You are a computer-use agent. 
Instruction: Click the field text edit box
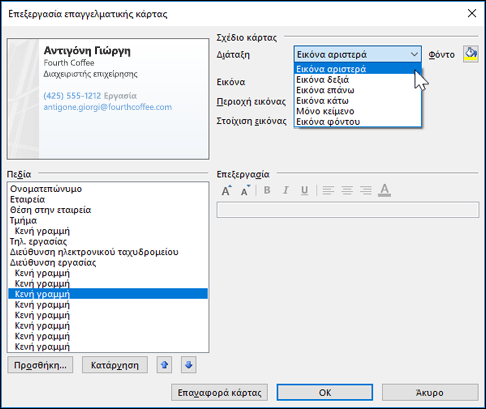tap(348, 210)
